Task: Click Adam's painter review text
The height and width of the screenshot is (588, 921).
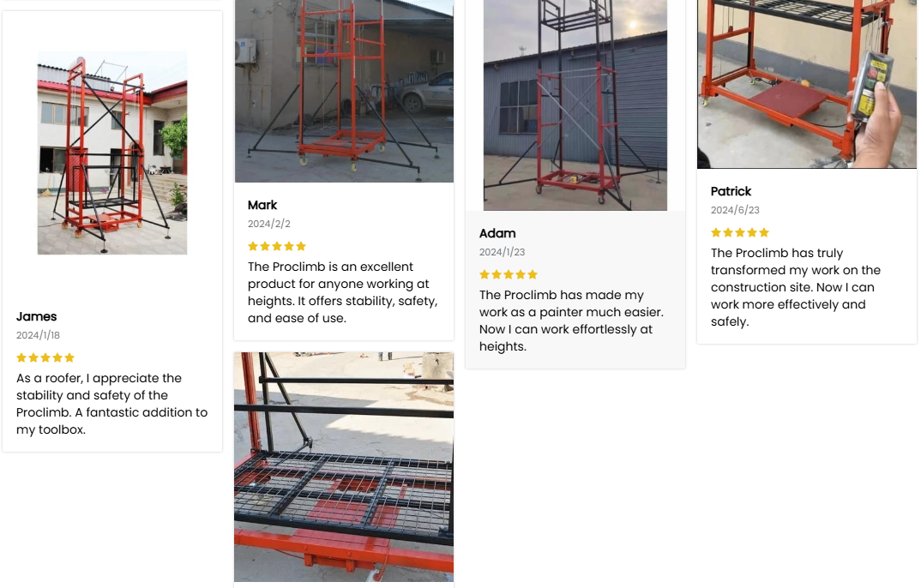Action: click(x=571, y=321)
